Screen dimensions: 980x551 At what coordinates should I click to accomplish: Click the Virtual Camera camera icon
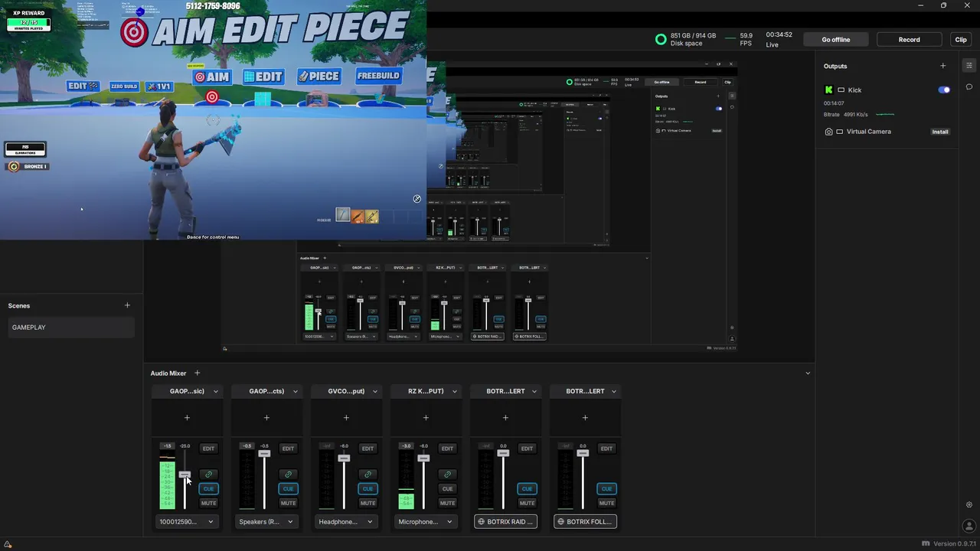point(828,132)
